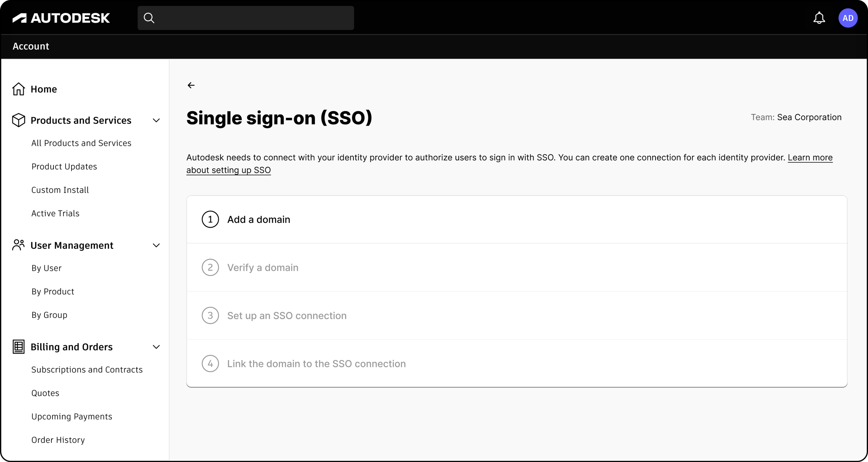Open Active Trials in sidebar

pyautogui.click(x=55, y=213)
